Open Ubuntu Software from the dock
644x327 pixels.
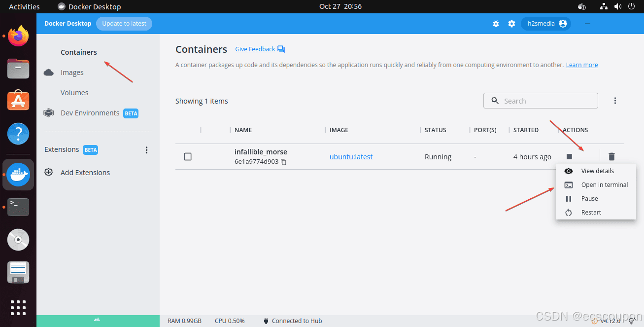pos(18,101)
